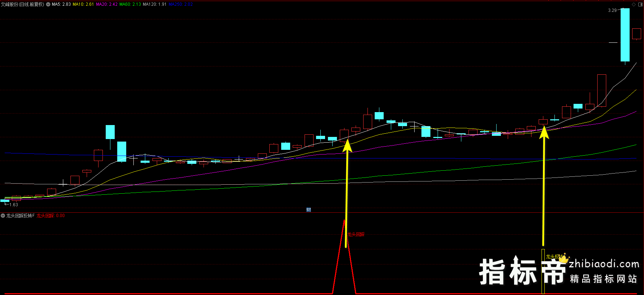644x295 pixels.
Task: Click the MA5: 2.83 legend value
Action: click(61, 4)
